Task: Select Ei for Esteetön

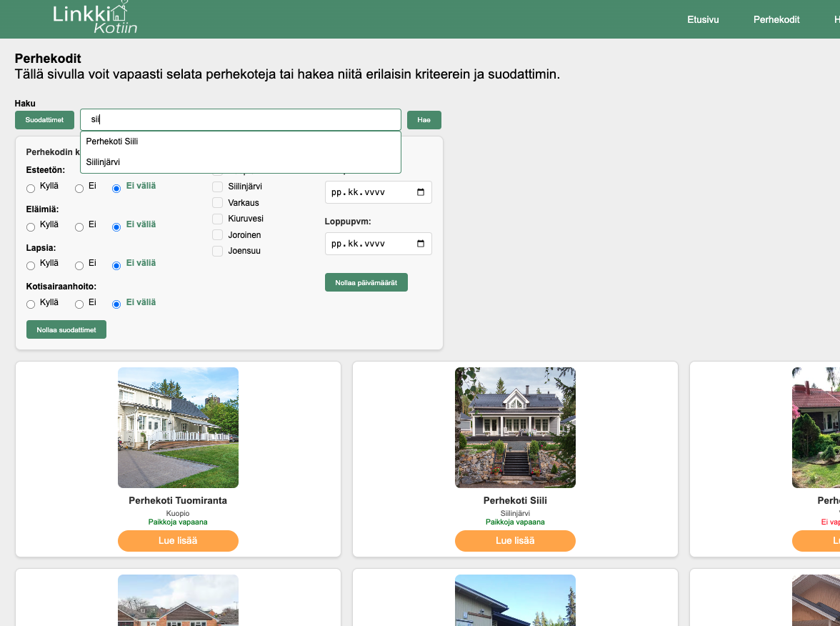Action: click(79, 188)
